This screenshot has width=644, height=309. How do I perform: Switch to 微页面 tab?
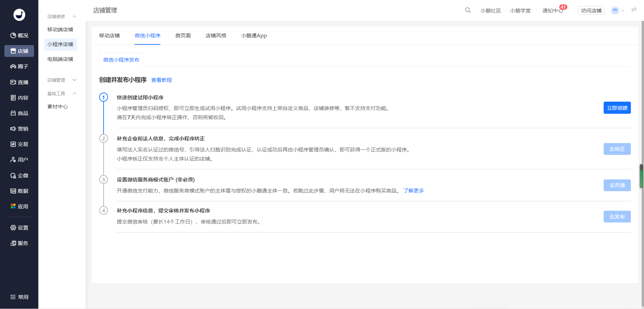pyautogui.click(x=183, y=36)
